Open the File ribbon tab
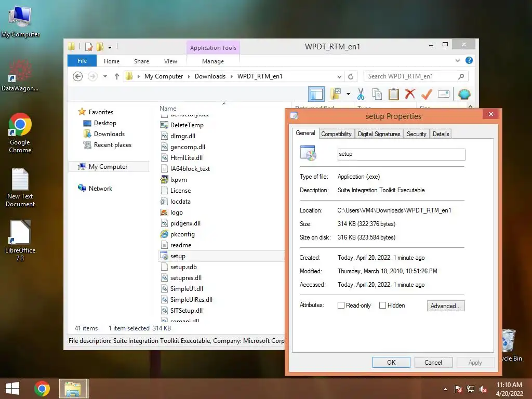This screenshot has height=399, width=532. pyautogui.click(x=82, y=61)
